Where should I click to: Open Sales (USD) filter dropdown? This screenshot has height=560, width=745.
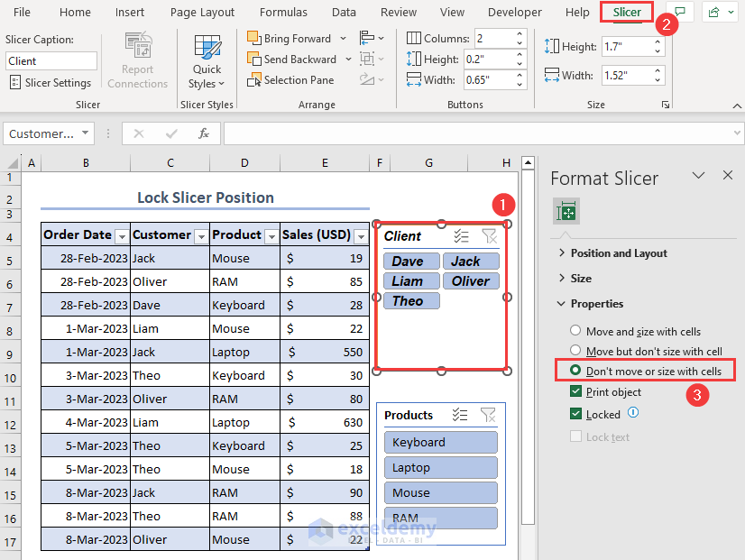(x=362, y=236)
